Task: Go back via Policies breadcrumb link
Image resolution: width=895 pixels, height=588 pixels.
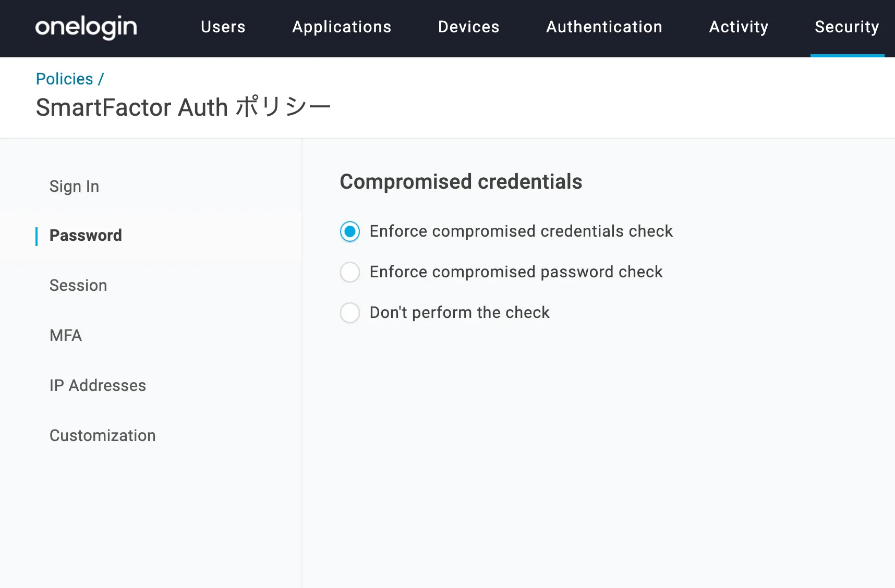Action: (x=64, y=79)
